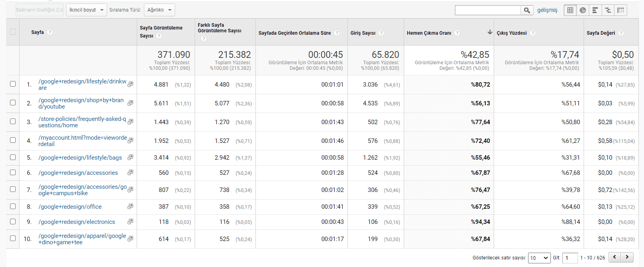Viewport: 644px width, 267px height.
Task: Check the box for row 1 drinkware
Action: (13, 84)
